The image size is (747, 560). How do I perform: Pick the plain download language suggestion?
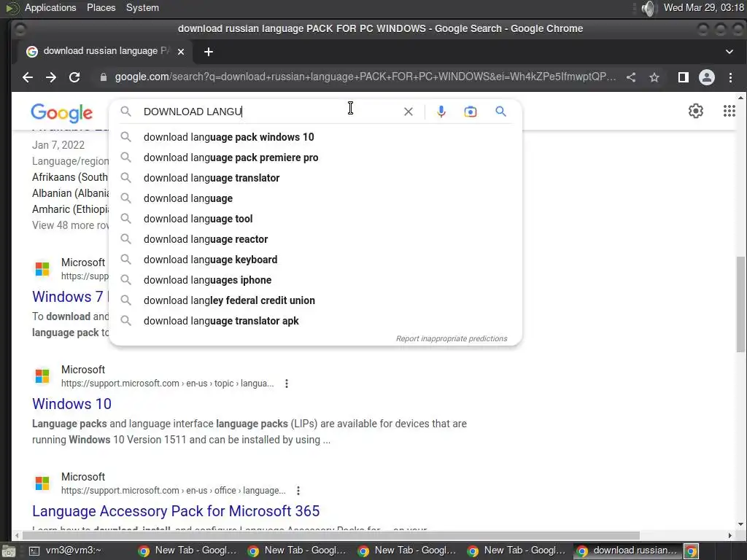pos(315,198)
